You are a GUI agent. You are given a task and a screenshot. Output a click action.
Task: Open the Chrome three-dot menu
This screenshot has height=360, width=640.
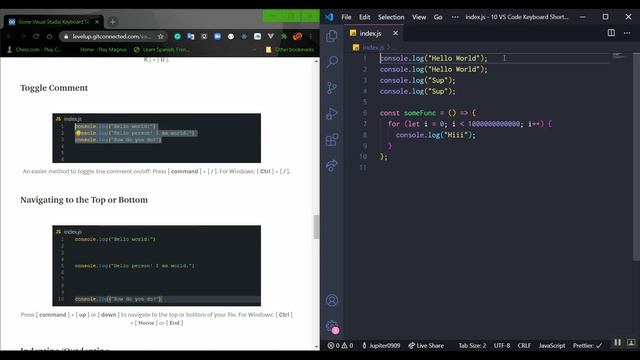(311, 36)
